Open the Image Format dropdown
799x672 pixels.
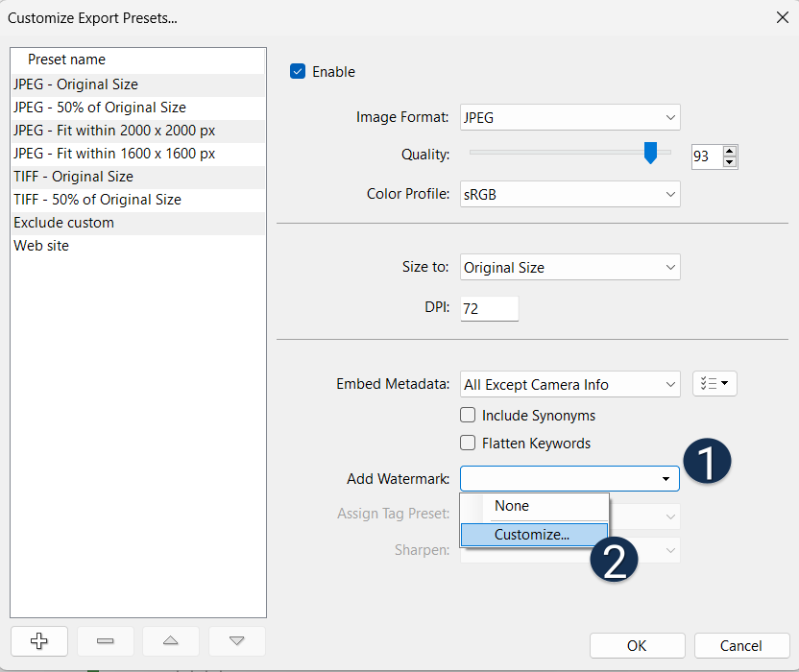569,117
